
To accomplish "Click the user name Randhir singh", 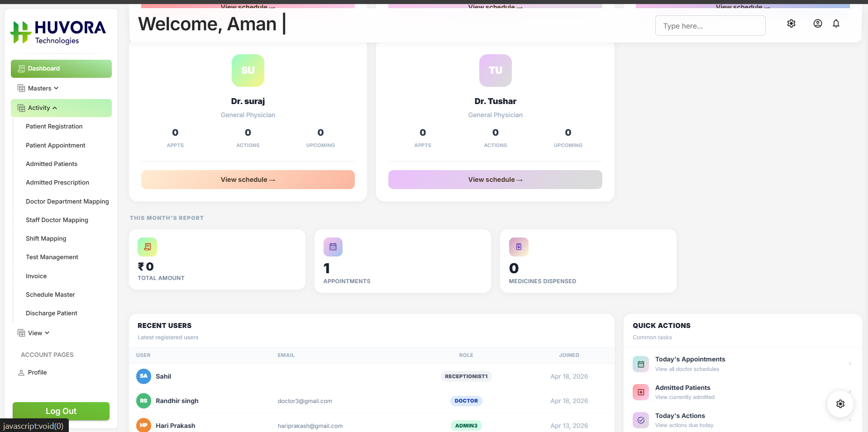I will click(x=177, y=401).
